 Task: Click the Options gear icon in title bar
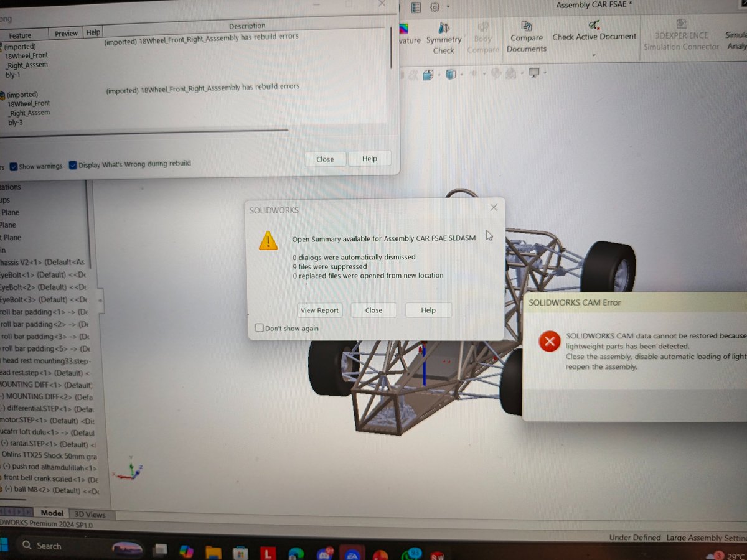[435, 7]
